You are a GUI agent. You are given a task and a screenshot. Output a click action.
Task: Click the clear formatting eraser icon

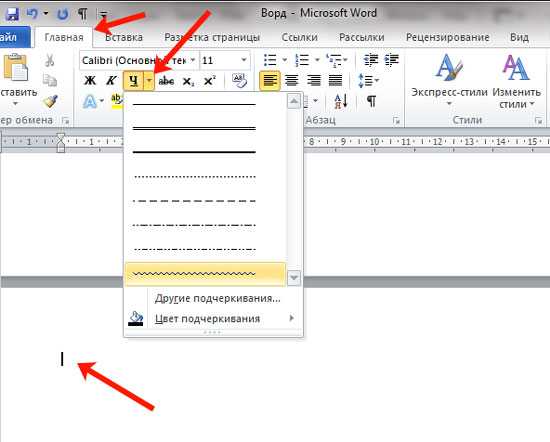tap(239, 81)
